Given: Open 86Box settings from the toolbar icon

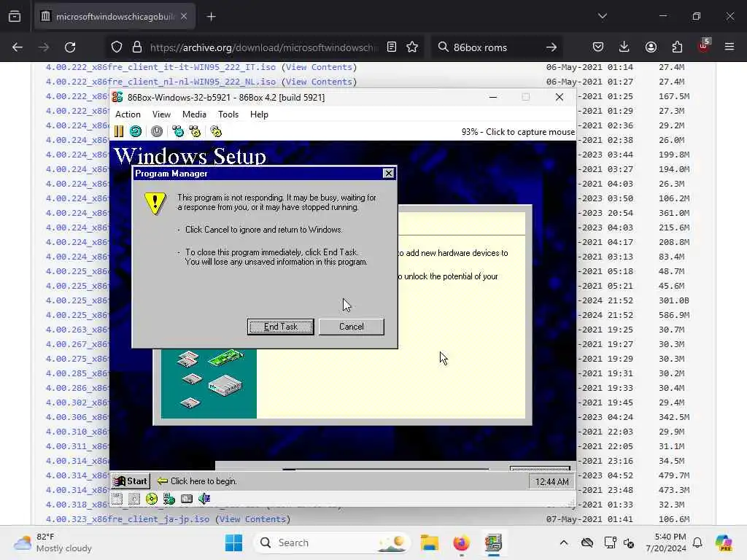Looking at the screenshot, I should [x=216, y=131].
